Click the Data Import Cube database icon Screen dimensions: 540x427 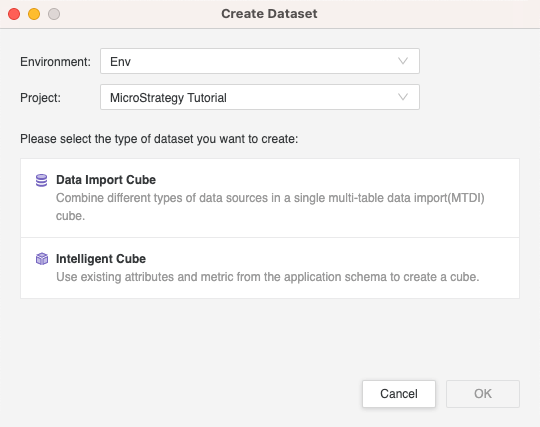pyautogui.click(x=42, y=180)
